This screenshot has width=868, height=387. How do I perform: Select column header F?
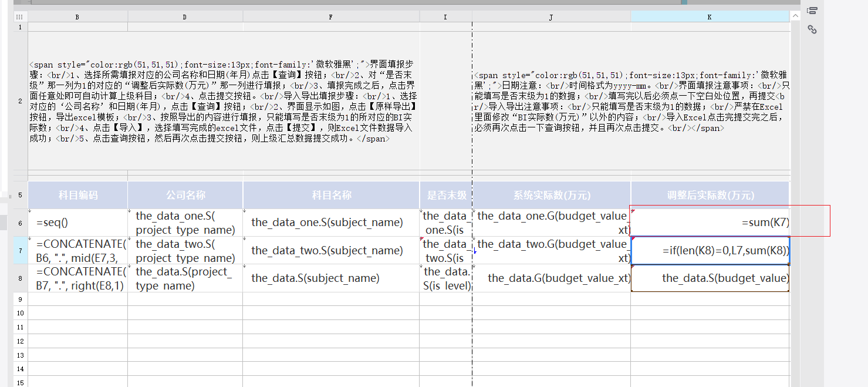(x=331, y=17)
